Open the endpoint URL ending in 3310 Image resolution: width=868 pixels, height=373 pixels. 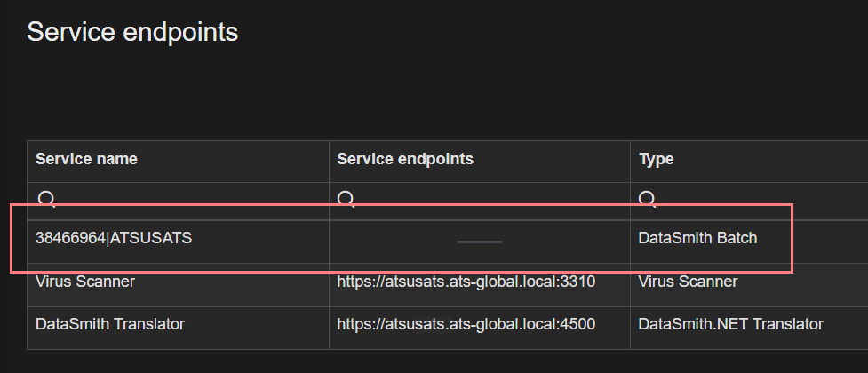pos(466,282)
